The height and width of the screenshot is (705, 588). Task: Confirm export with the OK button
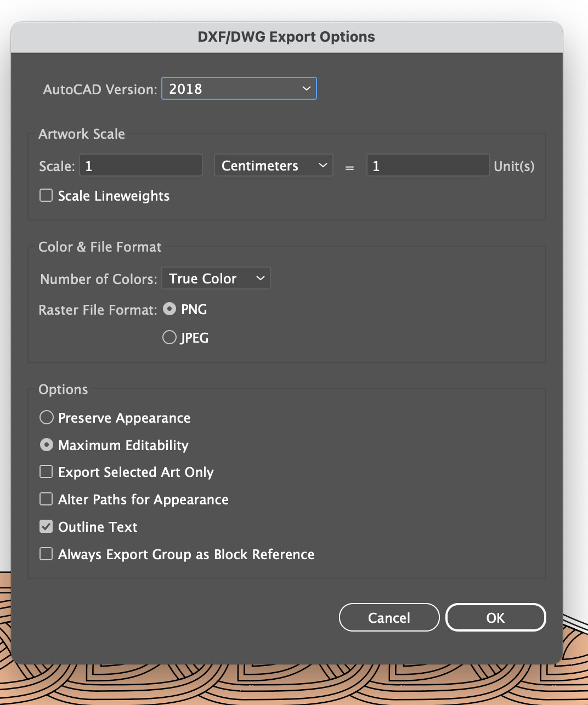pos(496,618)
